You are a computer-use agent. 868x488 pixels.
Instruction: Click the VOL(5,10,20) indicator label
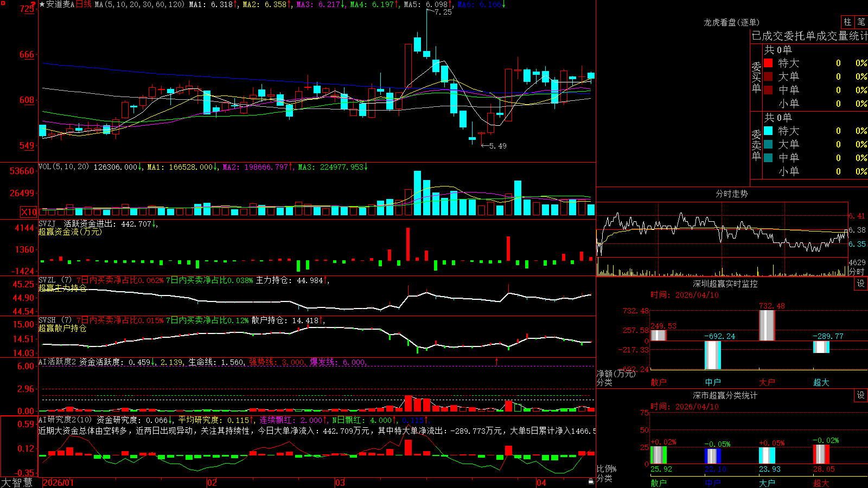tap(63, 166)
